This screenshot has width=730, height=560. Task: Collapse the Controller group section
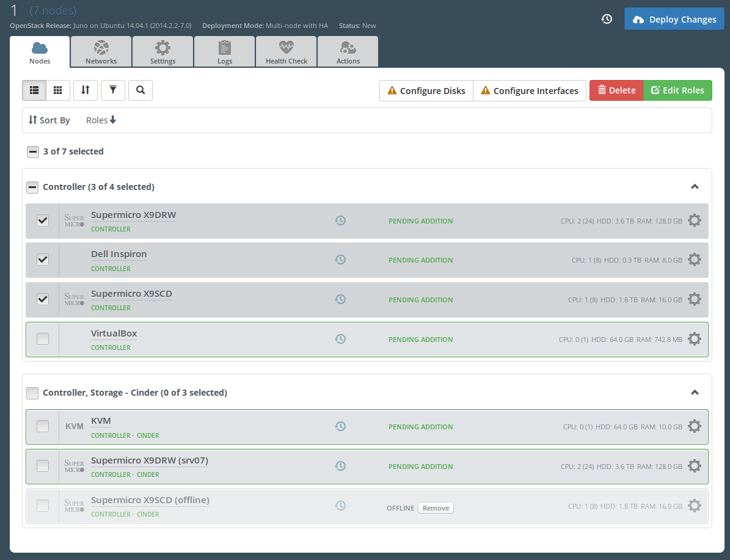coord(695,187)
